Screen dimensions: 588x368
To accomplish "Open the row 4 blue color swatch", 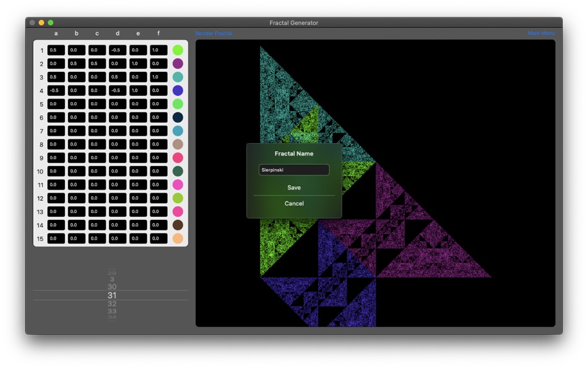I will 178,90.
